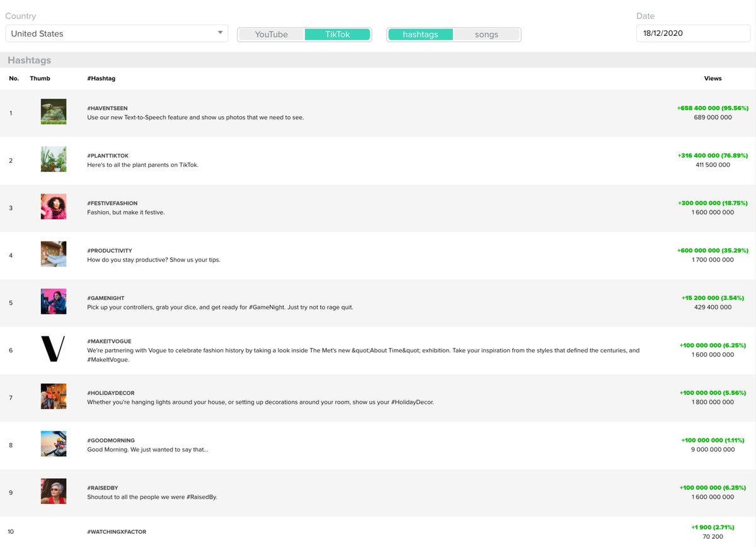Click the plant thumbnail for #PLANTTIKTOK
This screenshot has height=547, width=756.
[54, 159]
